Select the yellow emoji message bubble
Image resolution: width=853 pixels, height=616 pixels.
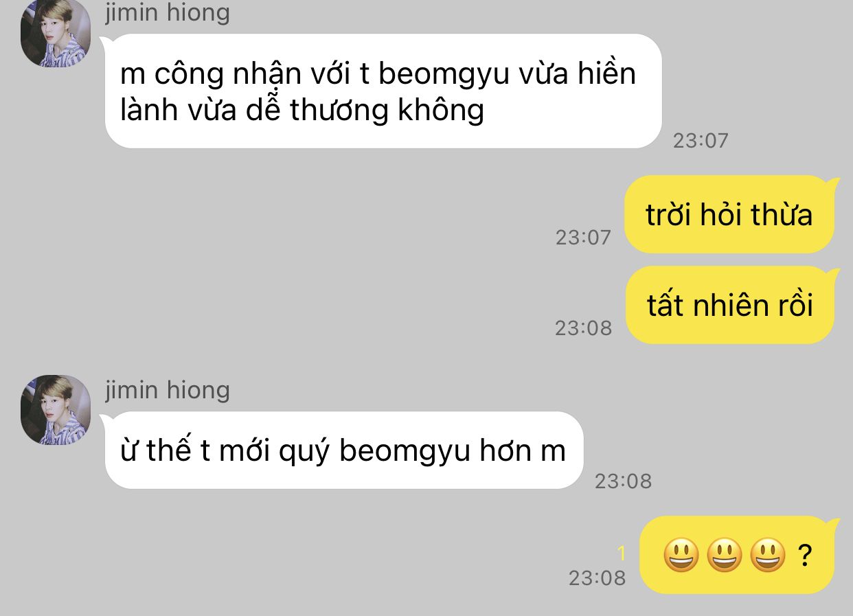(737, 555)
